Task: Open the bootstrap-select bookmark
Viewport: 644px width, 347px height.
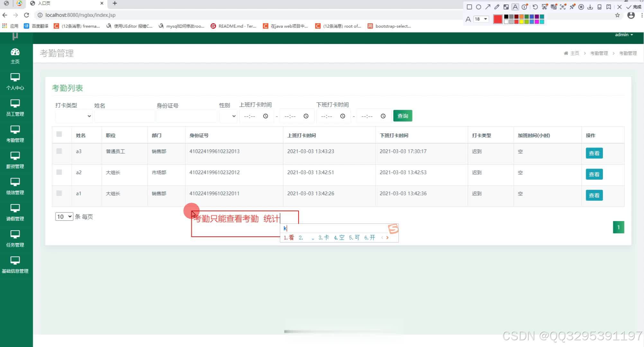Action: (x=389, y=26)
